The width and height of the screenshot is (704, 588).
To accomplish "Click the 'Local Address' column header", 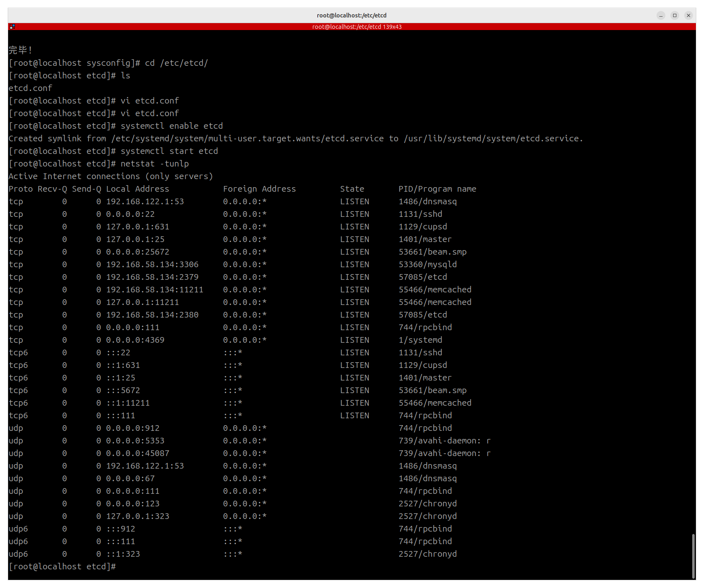I will [138, 189].
